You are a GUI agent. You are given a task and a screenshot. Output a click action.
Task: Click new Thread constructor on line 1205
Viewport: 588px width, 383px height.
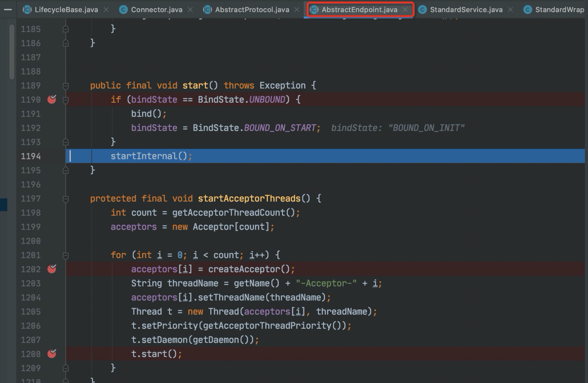pyautogui.click(x=280, y=311)
